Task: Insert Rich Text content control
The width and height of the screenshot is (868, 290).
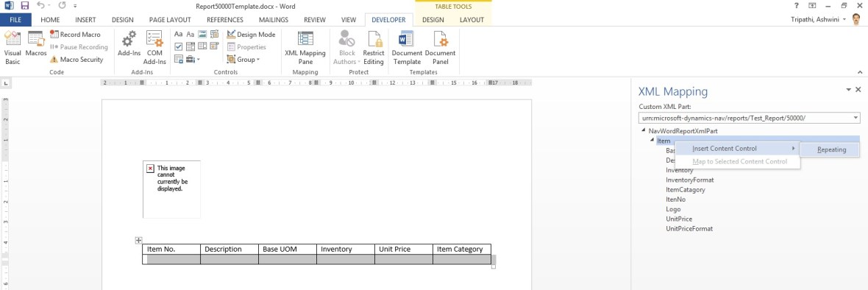Action: 178,35
